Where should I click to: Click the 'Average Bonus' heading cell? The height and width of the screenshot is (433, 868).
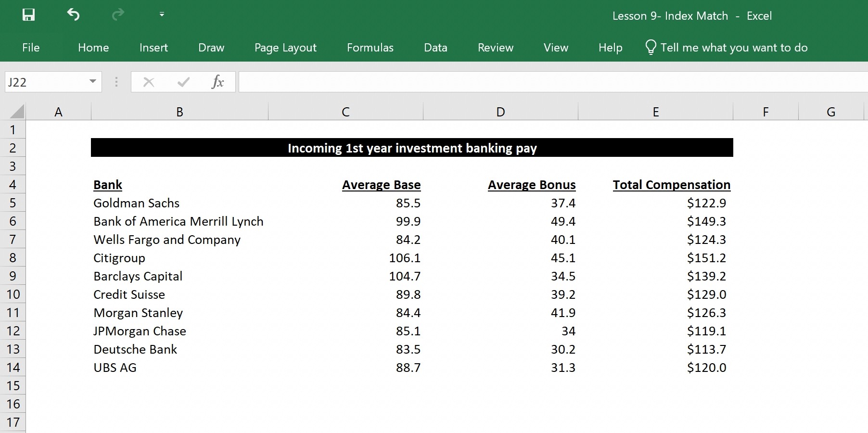click(500, 185)
